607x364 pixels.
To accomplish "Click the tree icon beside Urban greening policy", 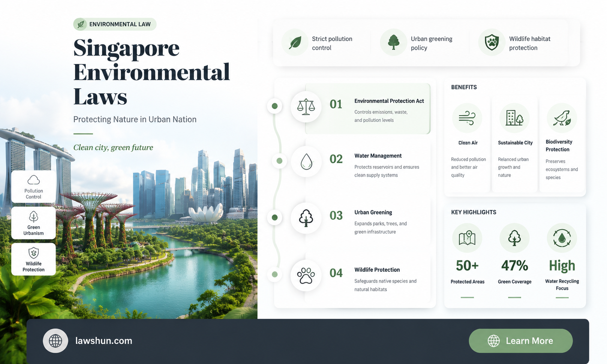I will tap(393, 42).
